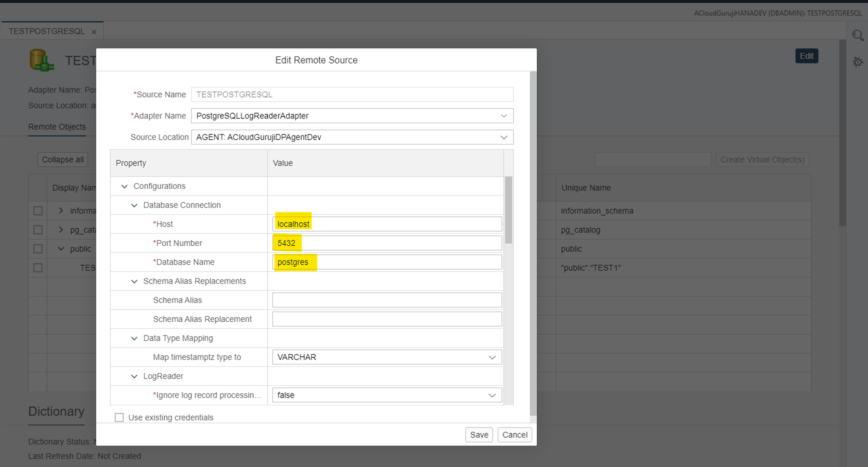The image size is (868, 467).
Task: Select the TESTPOSTGRESQL editor tab
Action: coord(47,31)
